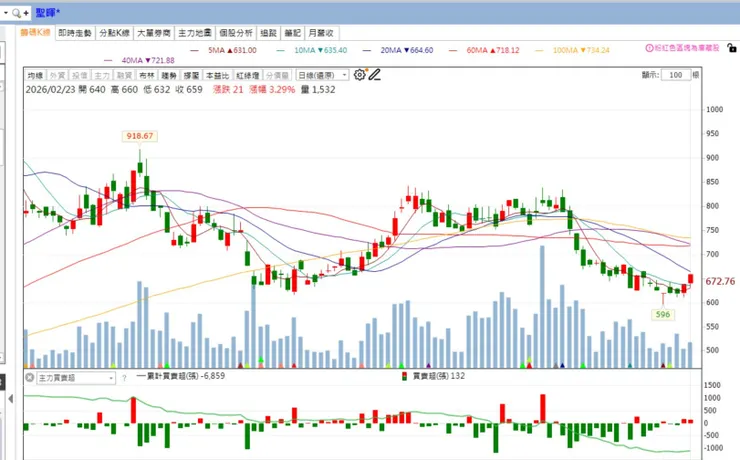Click the 10MA teal line legend swatch
This screenshot has width=740, height=460.
pos(280,50)
